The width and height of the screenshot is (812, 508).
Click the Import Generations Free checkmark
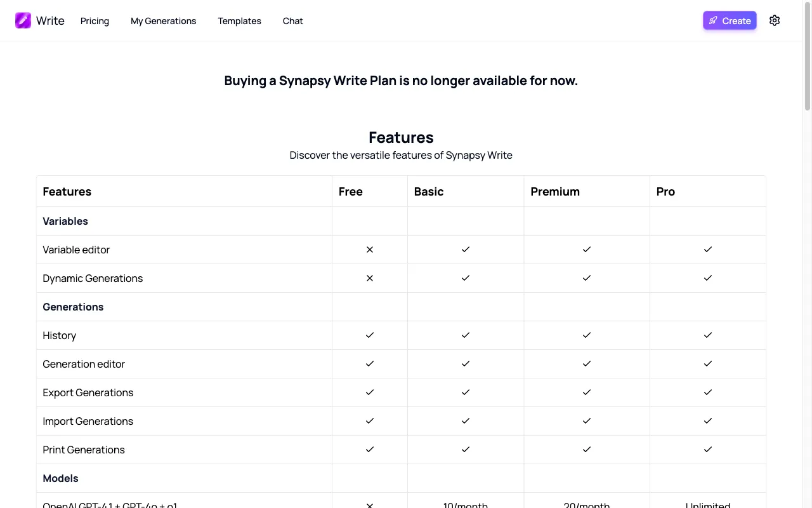(370, 421)
